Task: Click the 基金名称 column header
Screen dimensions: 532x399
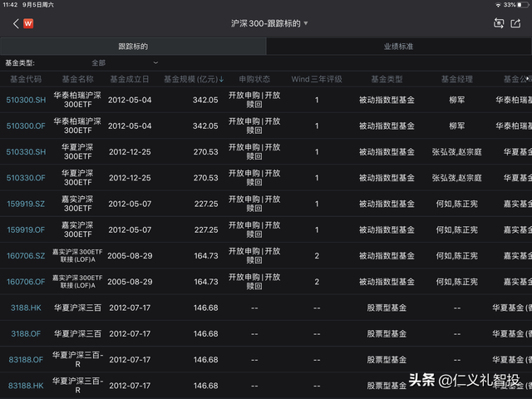Action: click(x=77, y=79)
